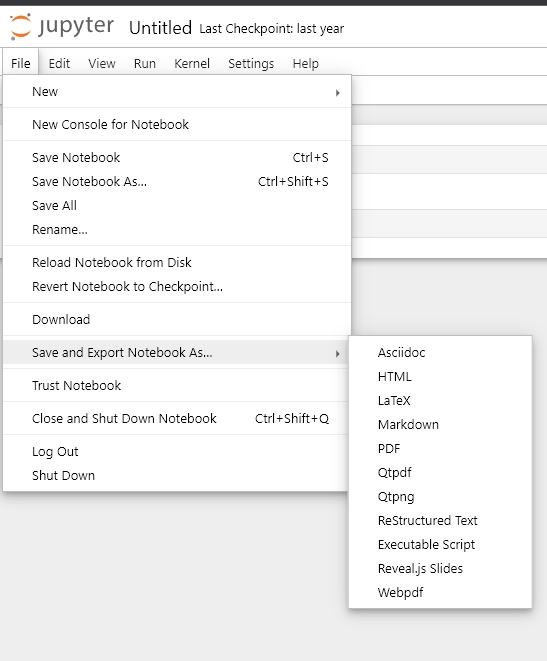Choose Save Notebook
Image resolution: width=547 pixels, height=661 pixels.
(x=177, y=157)
